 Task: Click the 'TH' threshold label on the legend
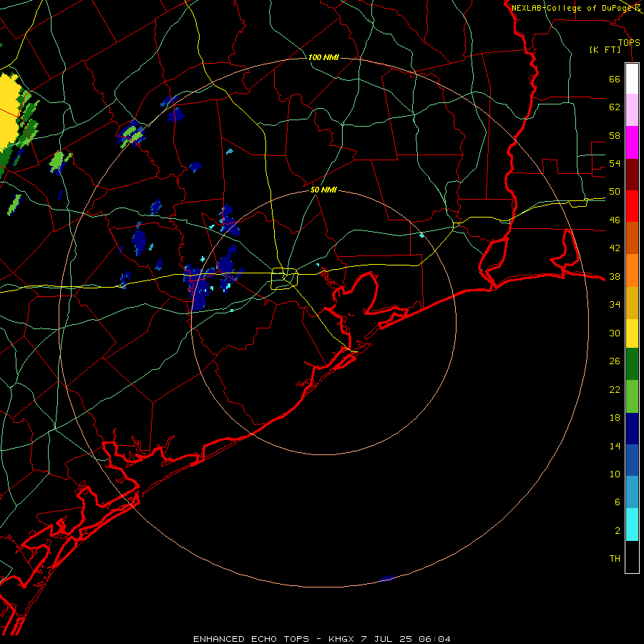(x=615, y=559)
